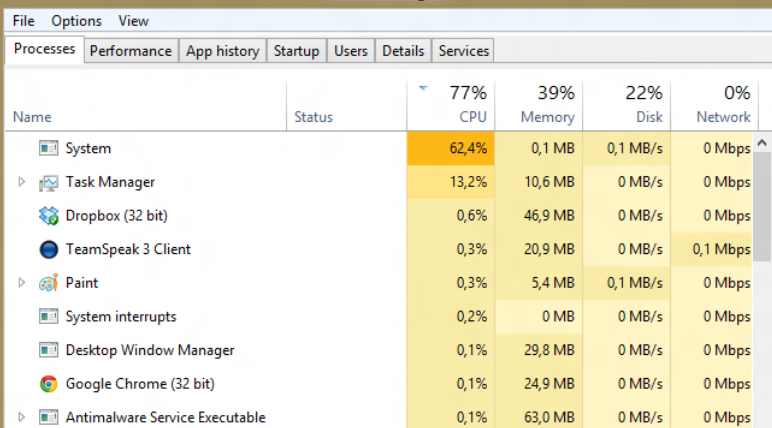772x428 pixels.
Task: Click the Antimalware Service Executable icon
Action: point(48,417)
